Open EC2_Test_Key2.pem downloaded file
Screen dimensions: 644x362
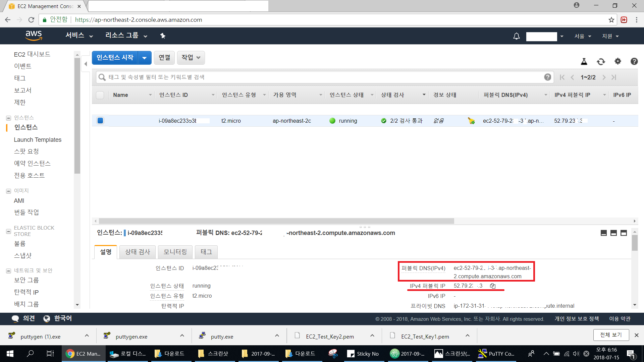pyautogui.click(x=330, y=337)
